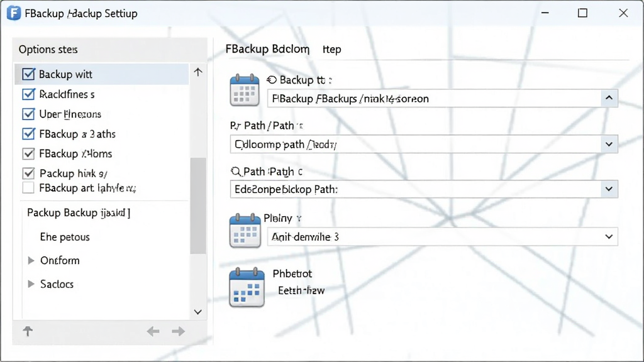Collapse the FBackup FBackups combo box arrow
644x362 pixels.
[609, 98]
